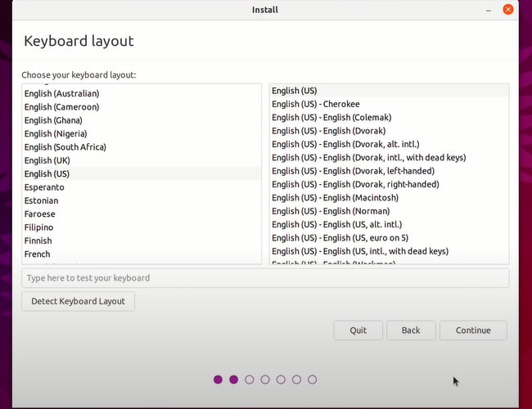Screen dimensions: 532x409
Task: Select plain English (US) variant
Action: point(389,91)
